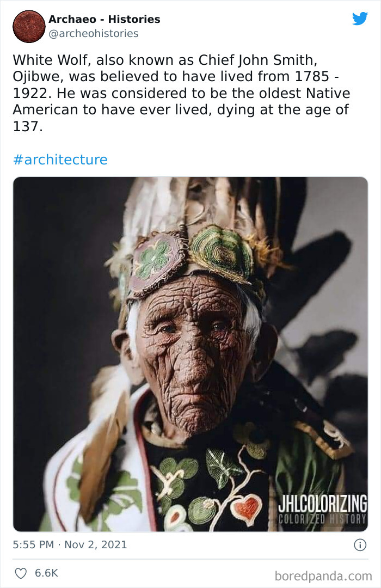Open the Archaeo - Histories profile avatar
Image resolution: width=381 pixels, height=588 pixels.
tap(28, 26)
